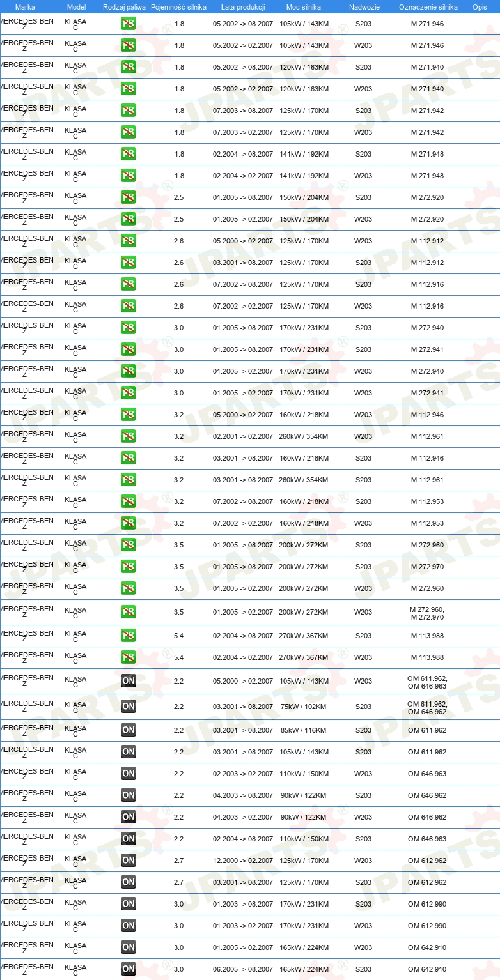The height and width of the screenshot is (980, 500).
Task: Select the ON icon for S203 90kW OM 646.962
Action: (129, 795)
